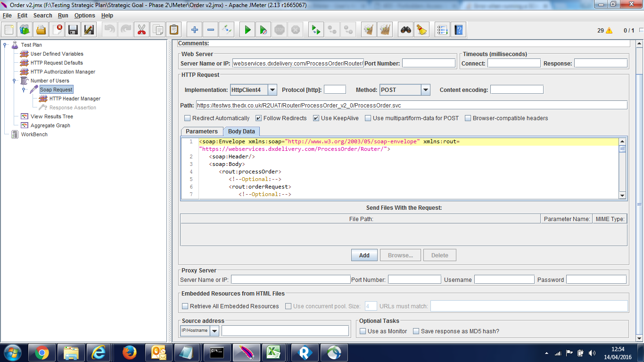Image resolution: width=644 pixels, height=362 pixels.
Task: Click the Copy toolbar icon
Action: coord(158,30)
